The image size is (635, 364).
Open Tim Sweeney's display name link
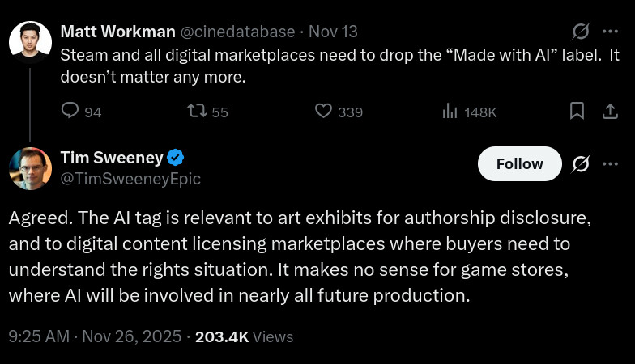(112, 157)
